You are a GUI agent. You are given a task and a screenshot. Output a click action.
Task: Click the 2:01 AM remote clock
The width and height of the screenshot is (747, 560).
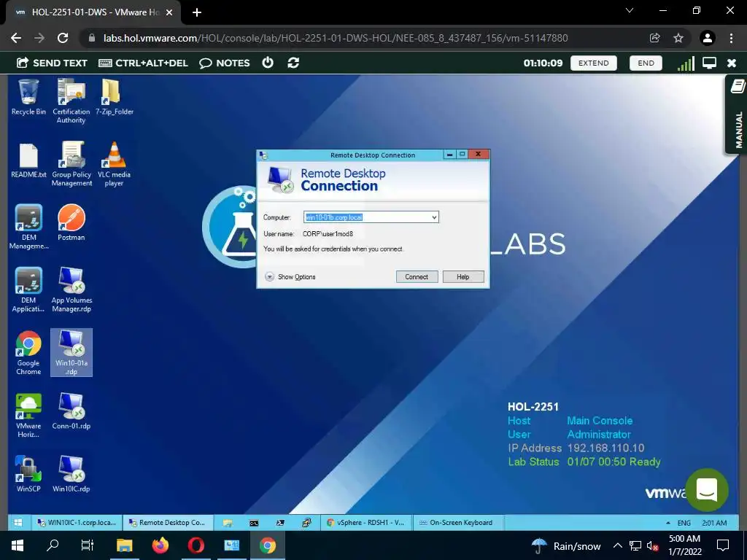coord(714,523)
